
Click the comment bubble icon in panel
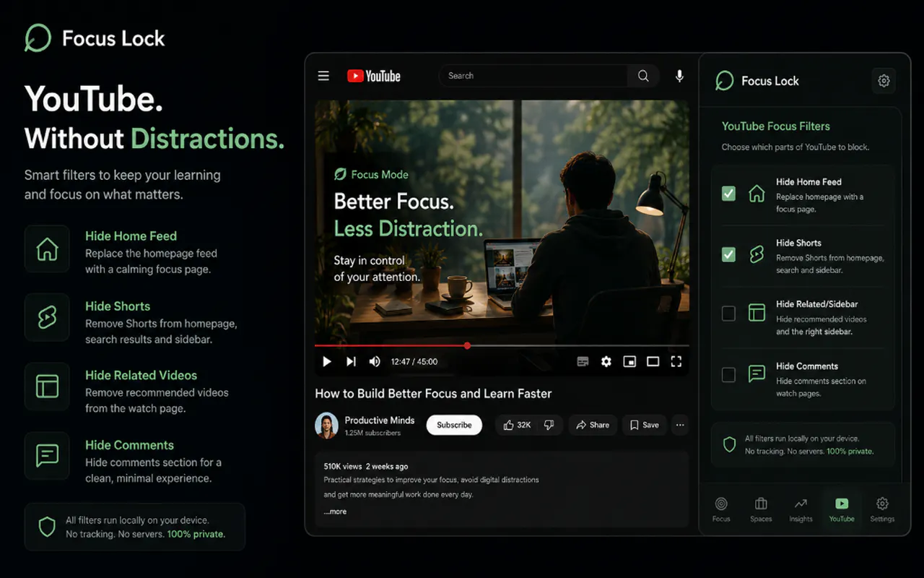coord(757,374)
